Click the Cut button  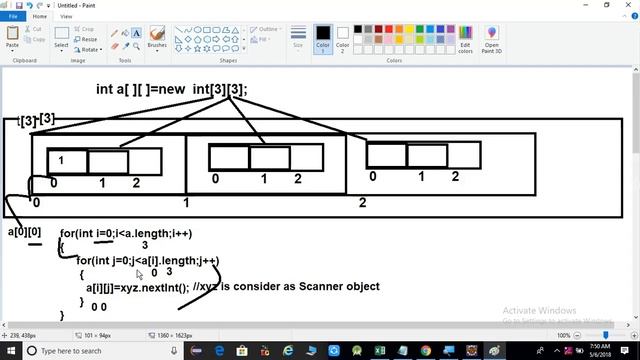pyautogui.click(x=33, y=29)
